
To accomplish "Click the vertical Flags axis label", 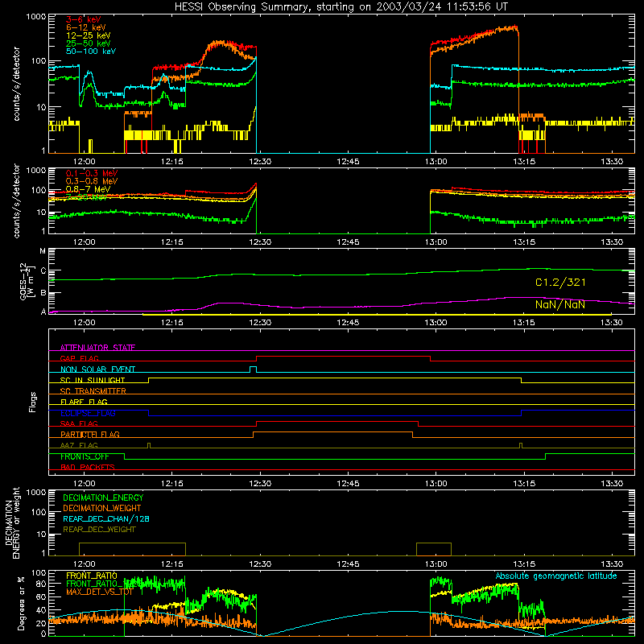I will pyautogui.click(x=33, y=402).
